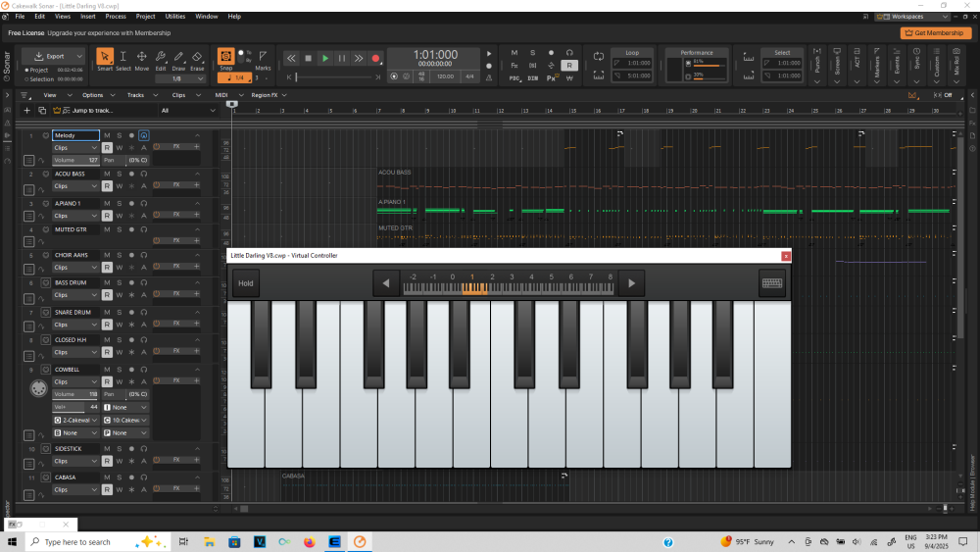Rewind to start in transport
Viewport: 980px width, 552px height.
(291, 58)
